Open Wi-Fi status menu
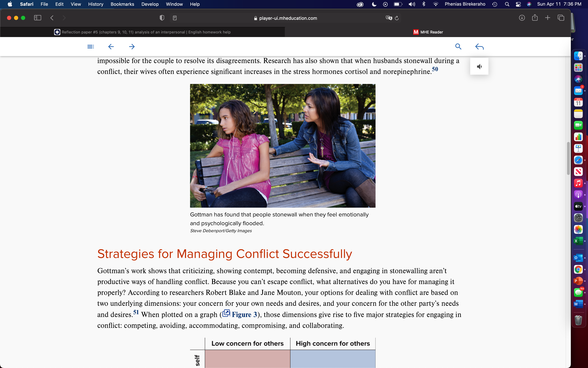Screen dimensions: 588x368 (x=436, y=4)
